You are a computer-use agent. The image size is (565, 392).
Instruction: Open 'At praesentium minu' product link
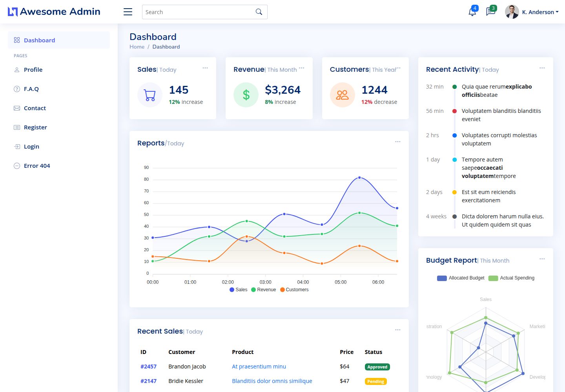click(259, 367)
